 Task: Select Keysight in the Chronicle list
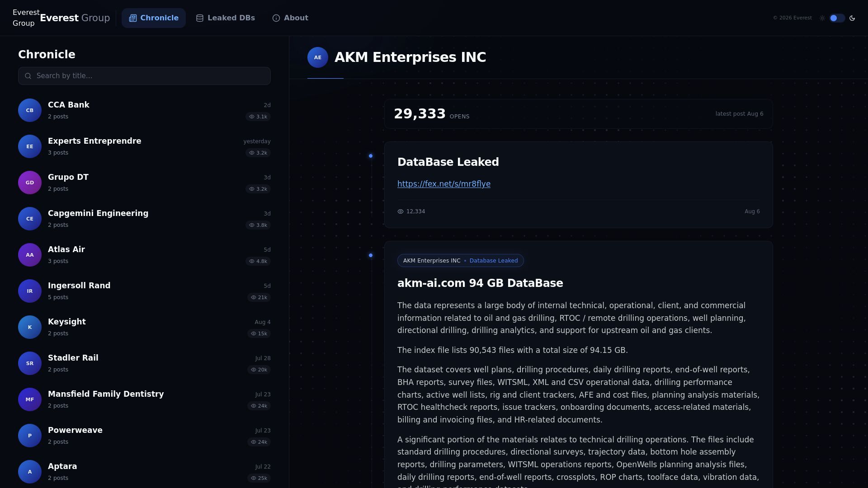(144, 327)
